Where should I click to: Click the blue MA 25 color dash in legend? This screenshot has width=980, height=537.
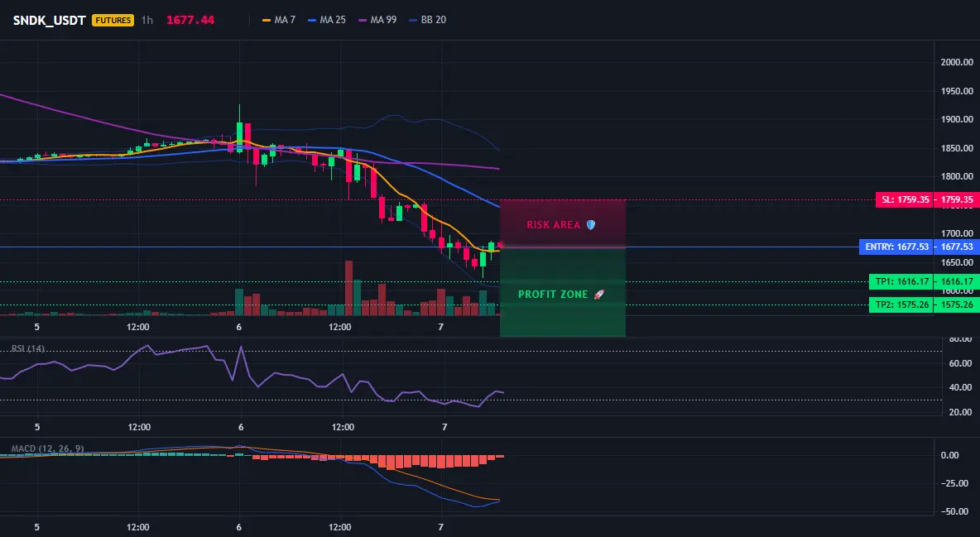tap(313, 20)
